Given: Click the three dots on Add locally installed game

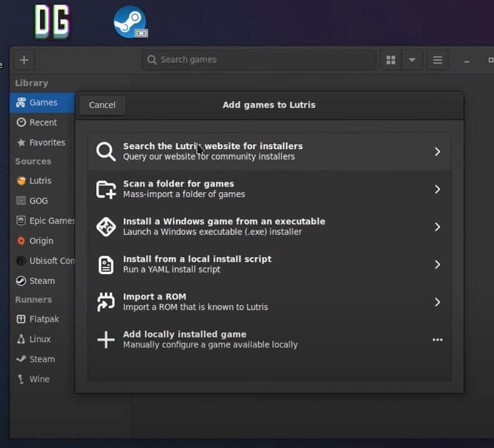Looking at the screenshot, I should [x=437, y=339].
